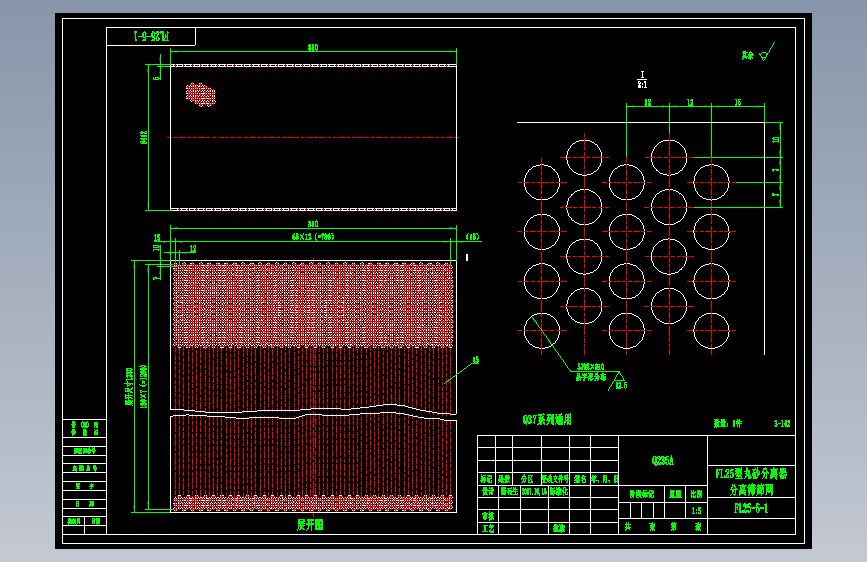Click the 1:5 scale value
Image resolution: width=867 pixels, height=562 pixels.
coord(696,511)
